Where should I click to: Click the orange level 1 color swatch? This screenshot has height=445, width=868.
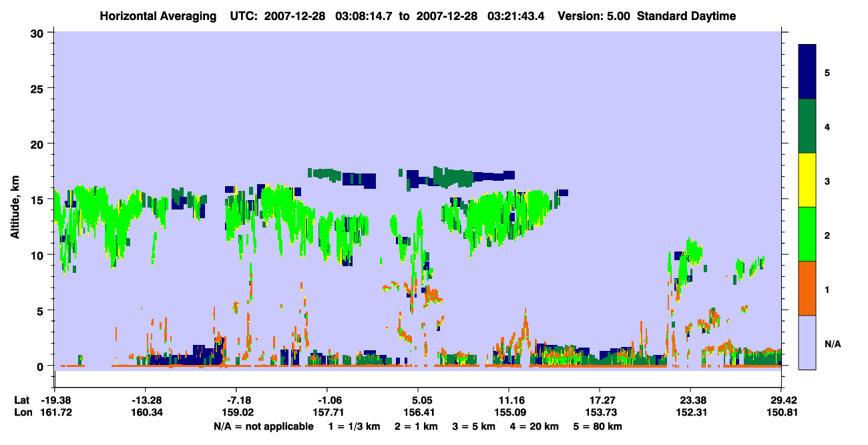pos(807,288)
